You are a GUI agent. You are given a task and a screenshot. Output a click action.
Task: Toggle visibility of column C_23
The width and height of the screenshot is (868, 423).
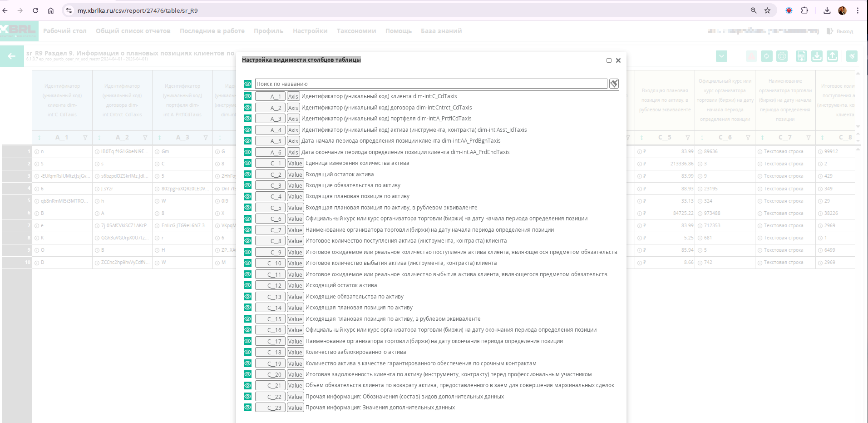click(x=247, y=408)
